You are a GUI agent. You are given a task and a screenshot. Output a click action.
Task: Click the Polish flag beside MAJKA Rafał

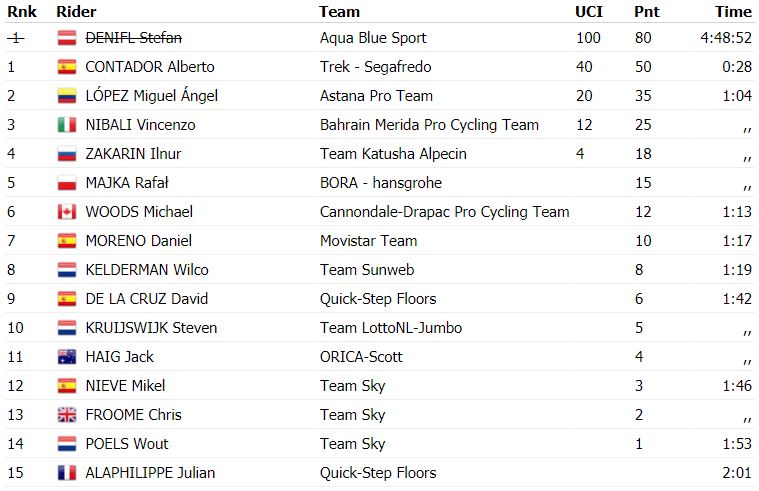click(x=67, y=183)
